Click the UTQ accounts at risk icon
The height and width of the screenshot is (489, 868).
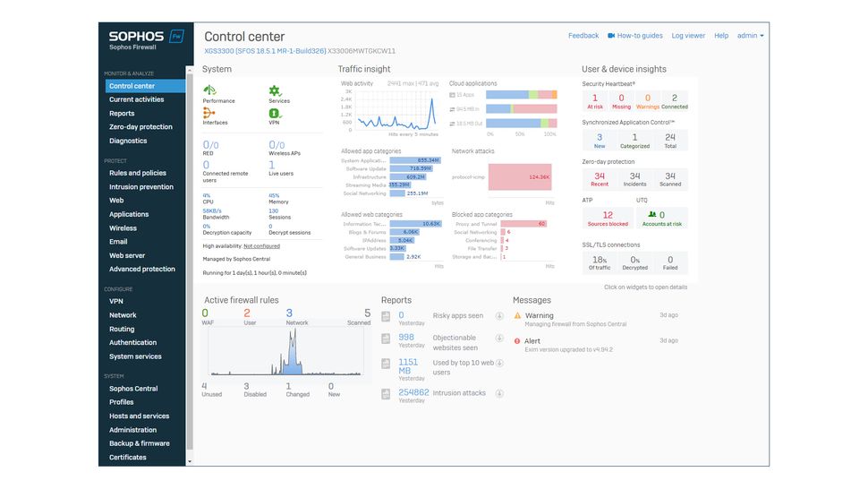tap(652, 214)
